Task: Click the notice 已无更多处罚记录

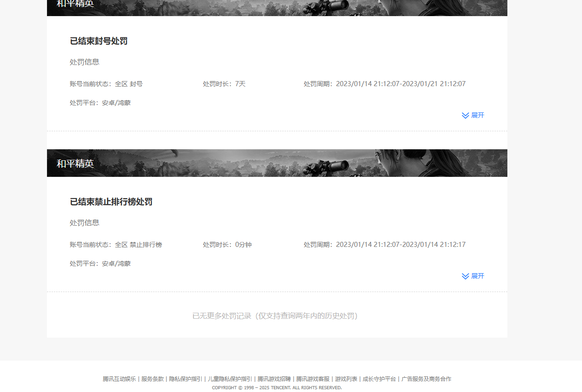Action: pyautogui.click(x=275, y=316)
